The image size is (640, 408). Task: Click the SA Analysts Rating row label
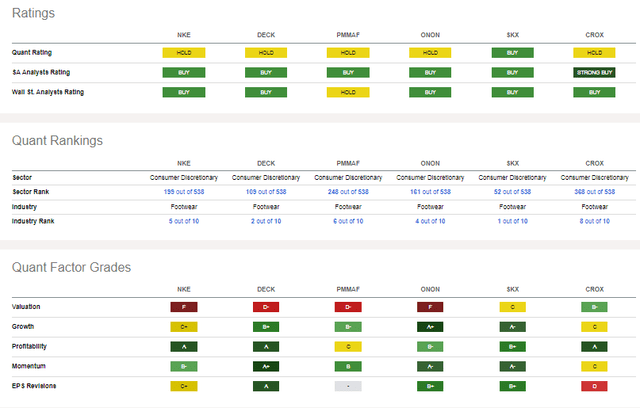[x=41, y=72]
